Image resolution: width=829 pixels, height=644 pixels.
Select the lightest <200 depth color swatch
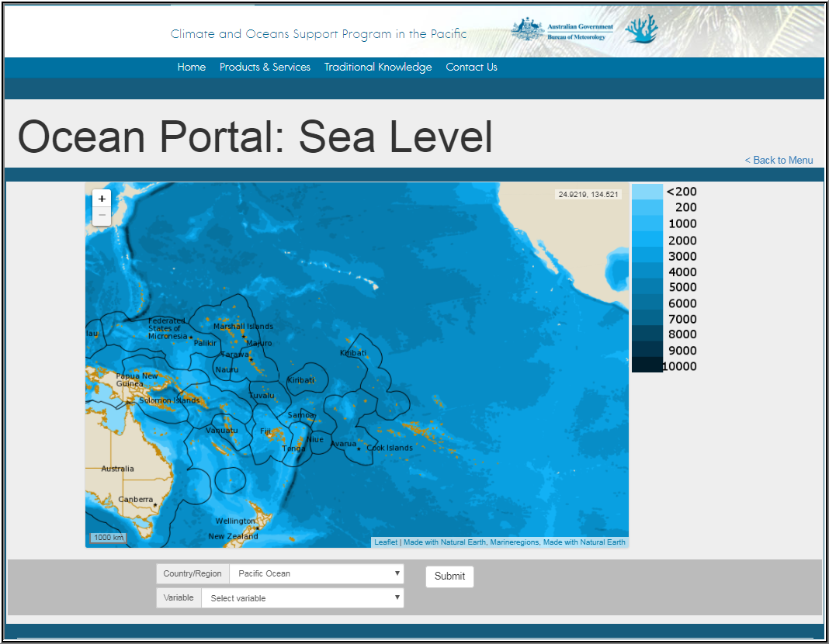coord(647,191)
